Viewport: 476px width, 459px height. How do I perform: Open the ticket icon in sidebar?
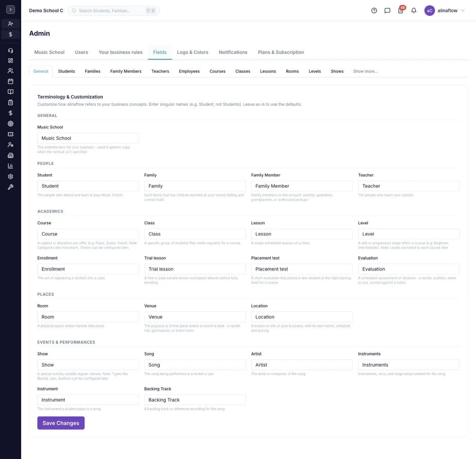pyautogui.click(x=11, y=134)
